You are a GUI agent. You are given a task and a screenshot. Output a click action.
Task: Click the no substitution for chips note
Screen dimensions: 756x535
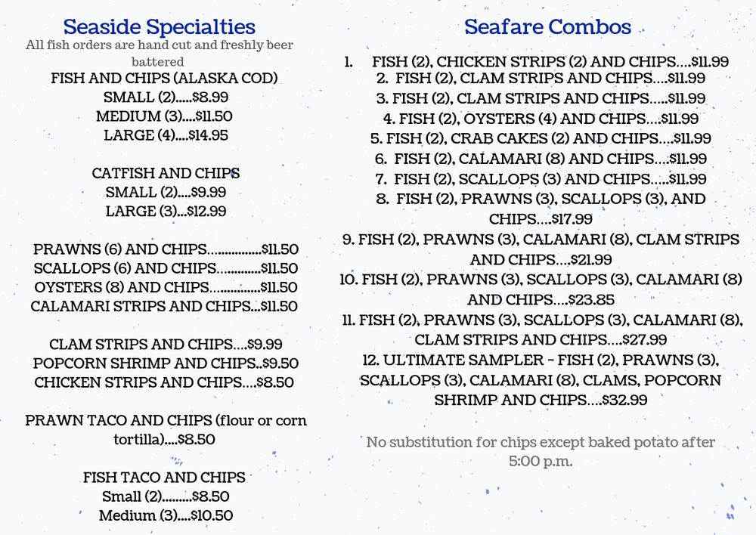(x=540, y=451)
